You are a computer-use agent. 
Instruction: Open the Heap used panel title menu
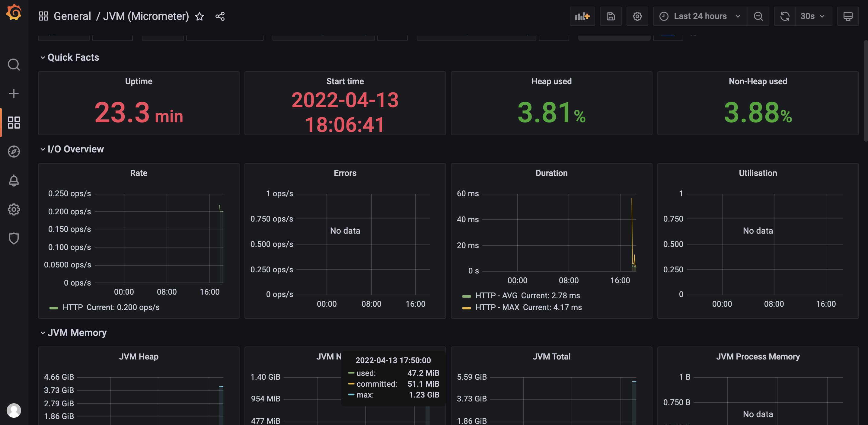point(551,81)
